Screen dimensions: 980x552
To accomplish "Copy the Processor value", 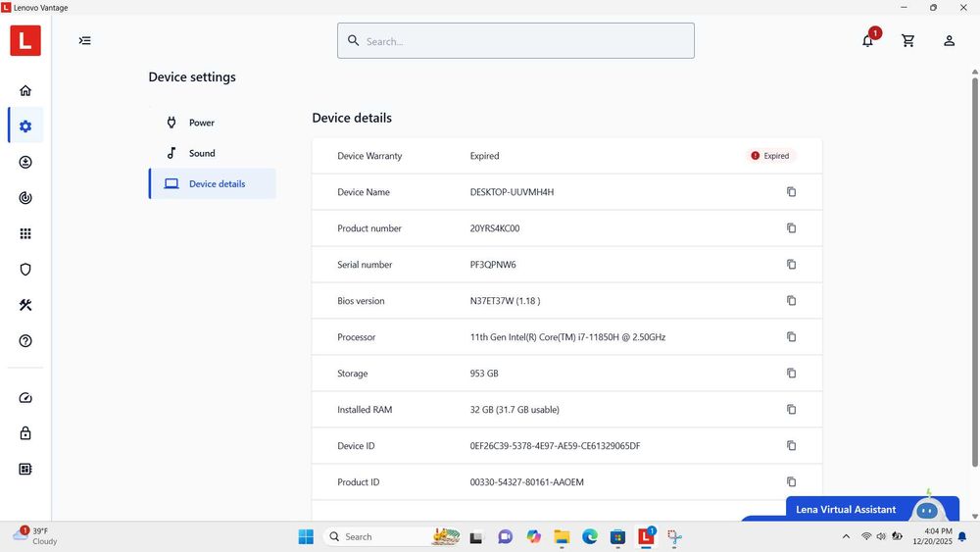I will (x=791, y=337).
